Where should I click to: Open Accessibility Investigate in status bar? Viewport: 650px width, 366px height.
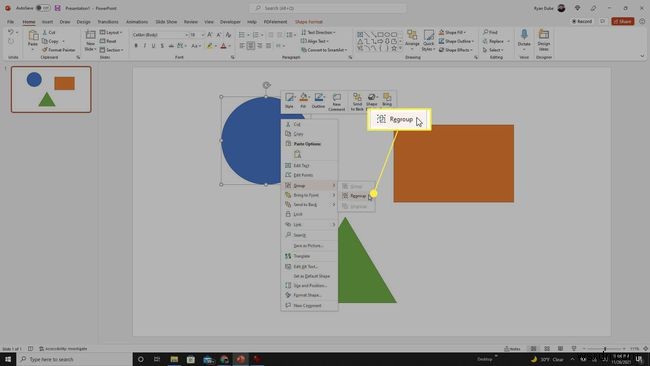tap(63, 349)
